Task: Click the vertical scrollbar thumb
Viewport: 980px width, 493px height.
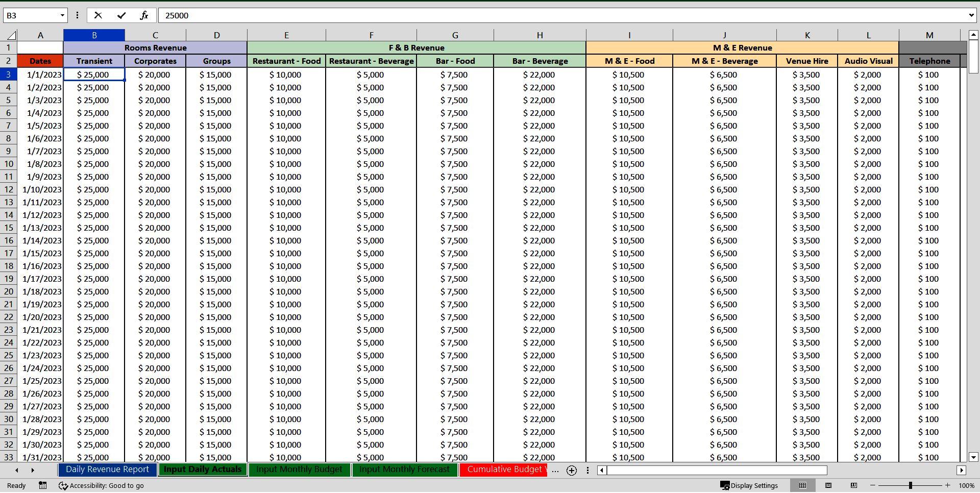Action: 973,58
